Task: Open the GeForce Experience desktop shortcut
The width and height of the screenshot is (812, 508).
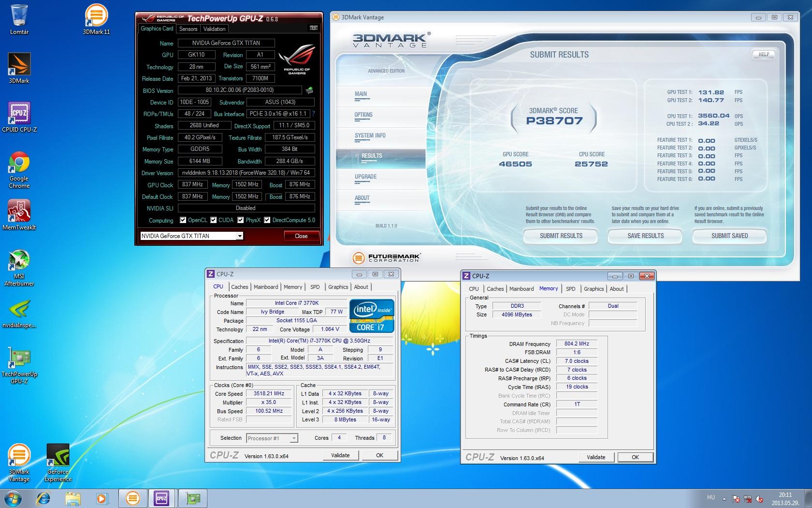Action: pos(58,463)
